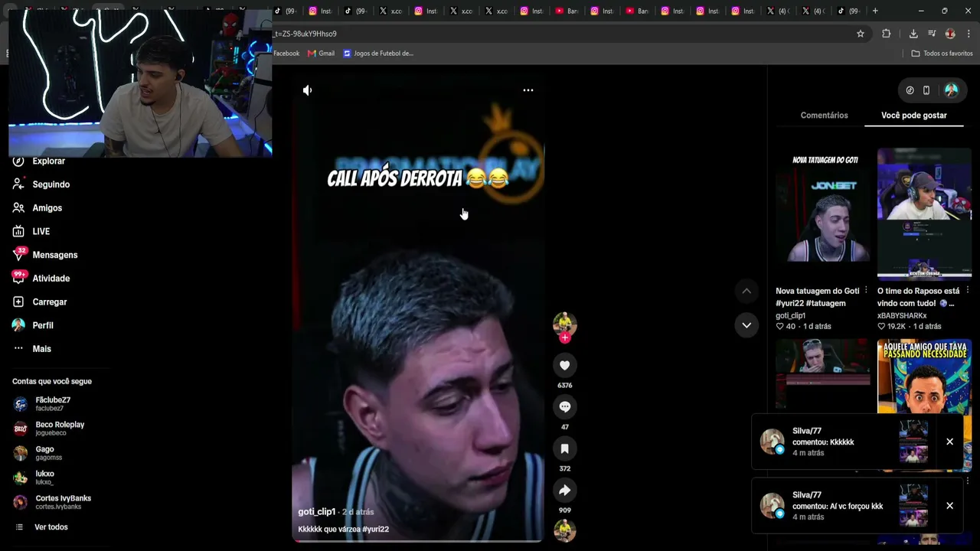Open the 'Jogos de Futebol de...' bookmark
The image size is (980, 551).
click(x=378, y=54)
